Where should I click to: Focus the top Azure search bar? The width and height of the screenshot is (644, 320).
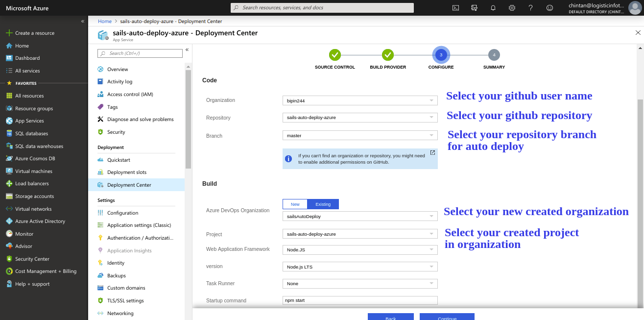click(322, 8)
